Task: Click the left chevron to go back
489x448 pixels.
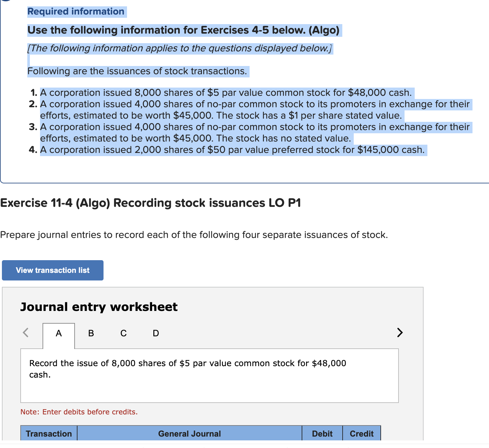Action: coord(25,333)
